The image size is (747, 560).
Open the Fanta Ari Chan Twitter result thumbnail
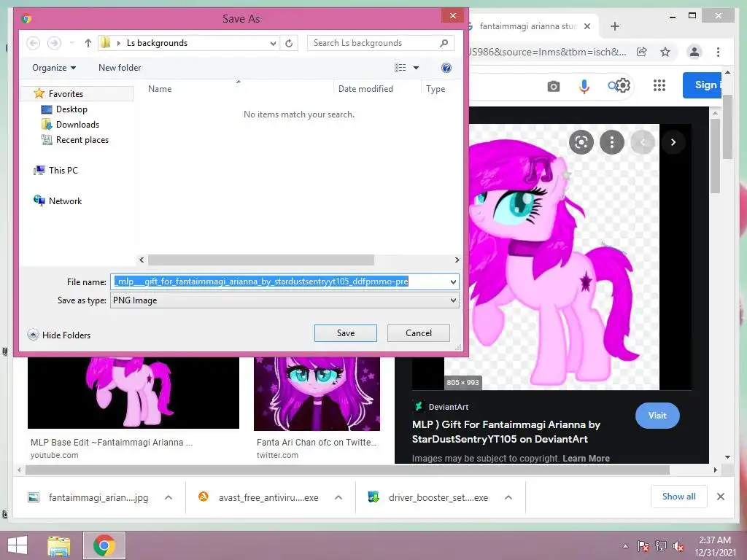(317, 393)
